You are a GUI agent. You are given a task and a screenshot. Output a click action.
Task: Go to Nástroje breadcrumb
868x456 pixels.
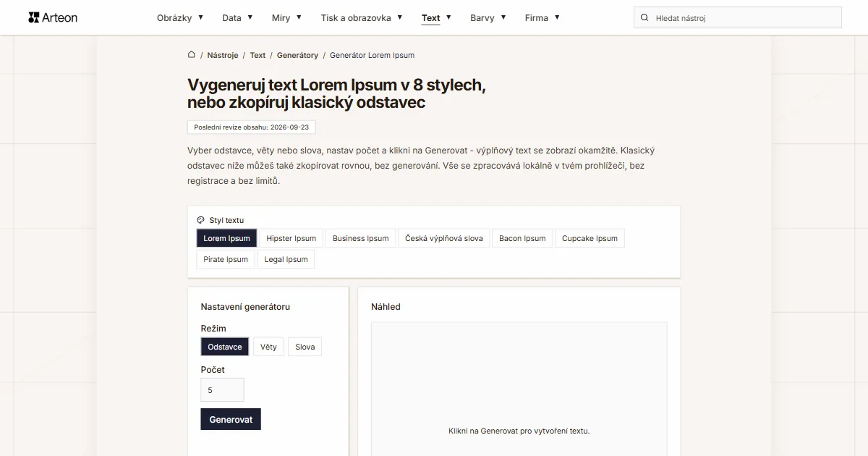[x=223, y=55]
